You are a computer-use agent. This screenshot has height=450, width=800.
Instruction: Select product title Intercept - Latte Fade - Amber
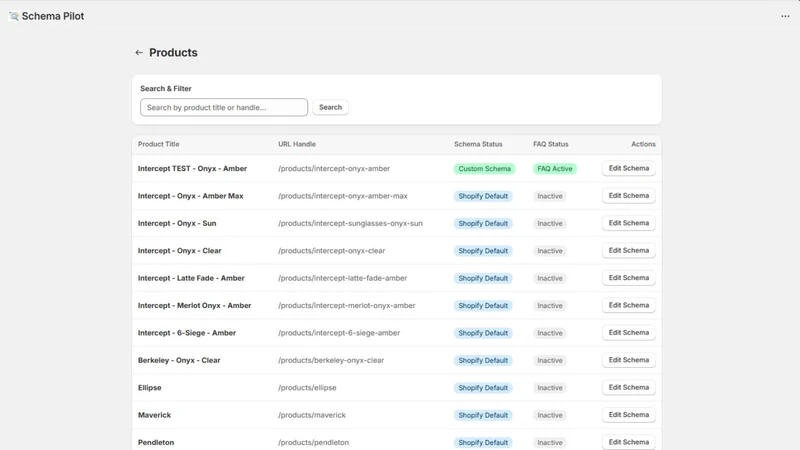191,278
